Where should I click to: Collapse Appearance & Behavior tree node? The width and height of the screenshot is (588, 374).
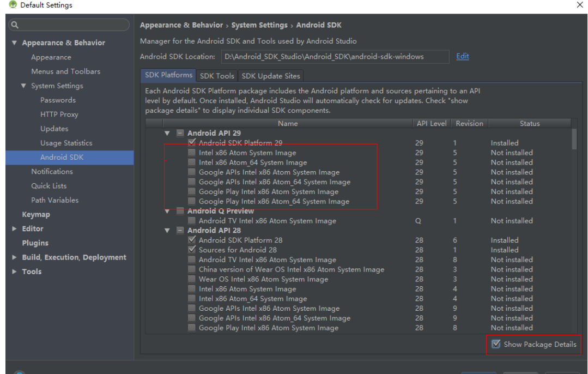click(14, 43)
